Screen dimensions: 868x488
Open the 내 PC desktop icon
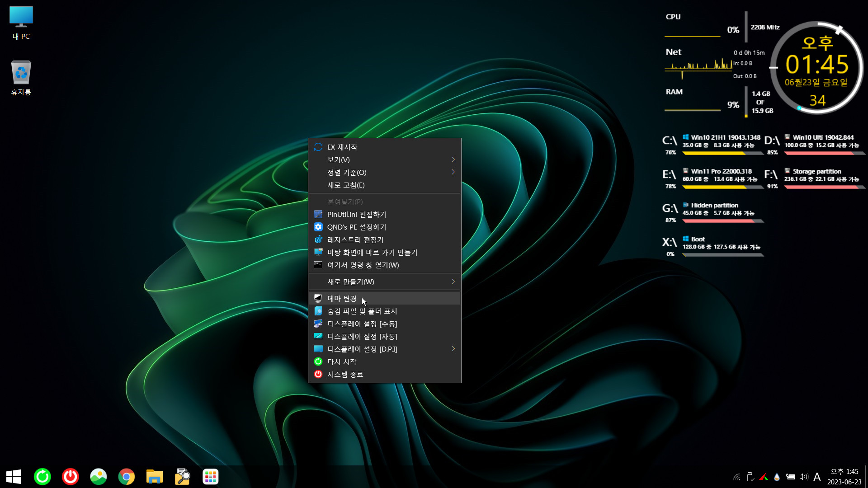21,23
